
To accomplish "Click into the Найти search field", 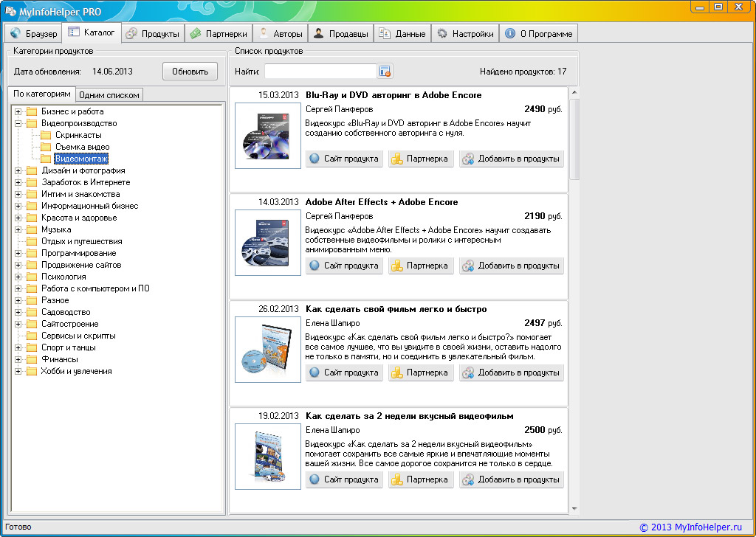I will pos(320,72).
